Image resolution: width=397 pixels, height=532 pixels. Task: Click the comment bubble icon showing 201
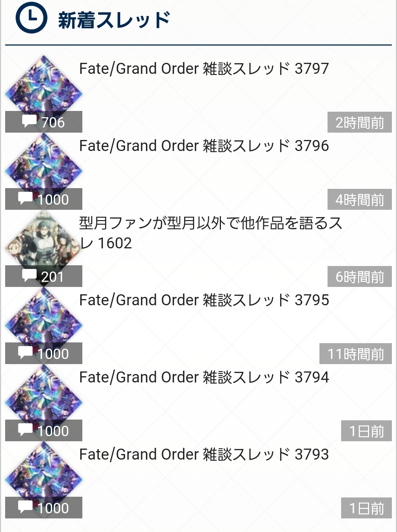point(29,276)
